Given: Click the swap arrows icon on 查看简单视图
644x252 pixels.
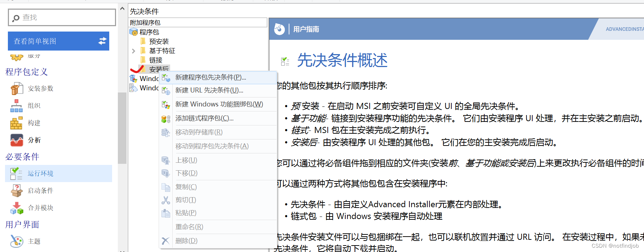Looking at the screenshot, I should coord(102,41).
